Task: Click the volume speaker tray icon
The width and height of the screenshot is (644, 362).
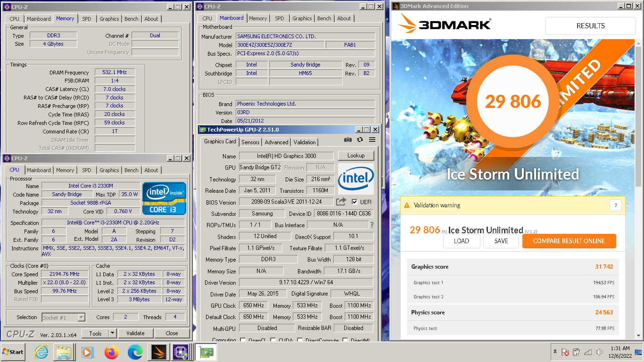Action: coord(599,352)
